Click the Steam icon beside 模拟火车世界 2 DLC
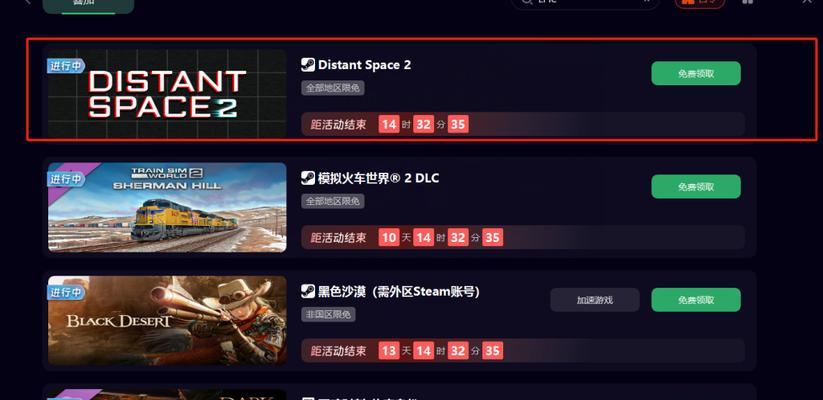The image size is (823, 400). pyautogui.click(x=308, y=178)
